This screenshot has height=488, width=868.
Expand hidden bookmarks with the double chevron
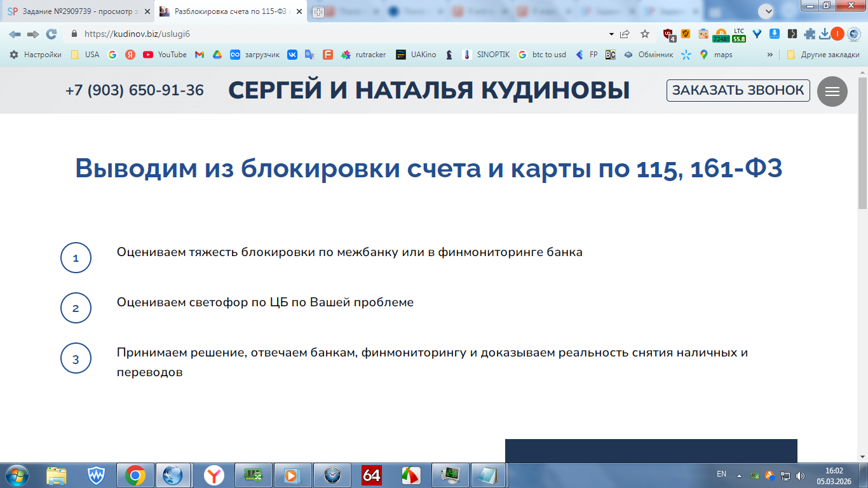[x=770, y=55]
